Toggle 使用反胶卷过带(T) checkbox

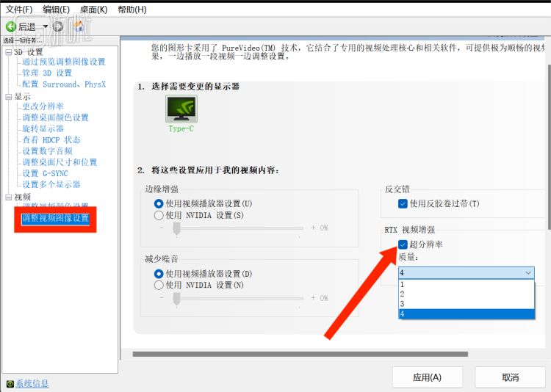point(403,204)
